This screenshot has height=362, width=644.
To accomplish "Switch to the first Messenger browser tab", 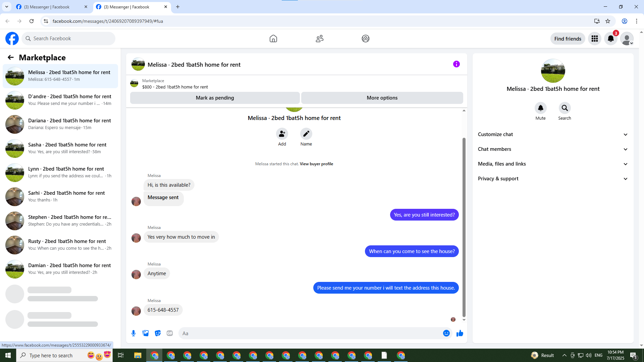I will [x=52, y=7].
